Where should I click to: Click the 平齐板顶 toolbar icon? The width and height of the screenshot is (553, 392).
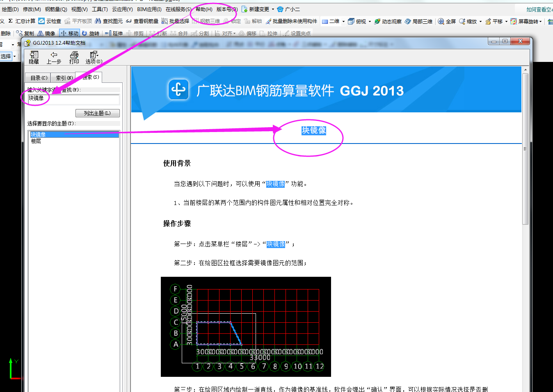click(67, 21)
